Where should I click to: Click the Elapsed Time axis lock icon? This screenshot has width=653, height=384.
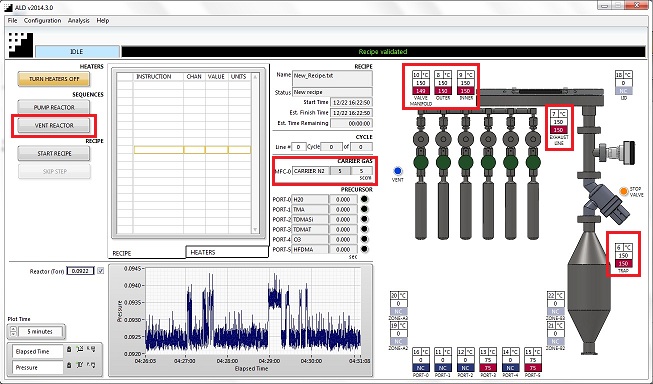point(69,349)
